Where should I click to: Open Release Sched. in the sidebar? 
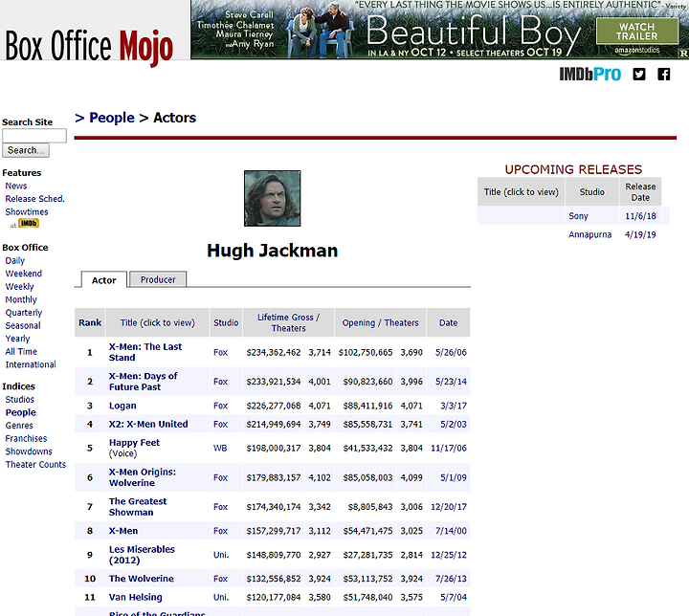coord(34,199)
